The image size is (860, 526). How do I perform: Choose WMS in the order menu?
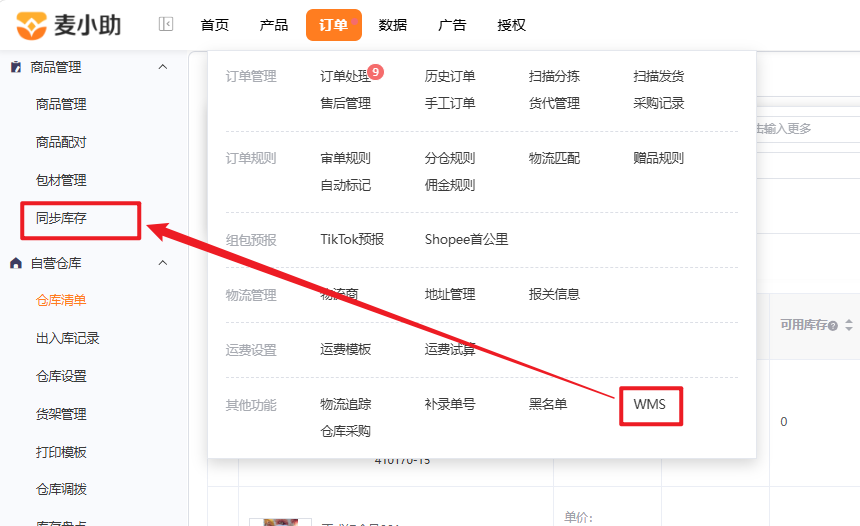pos(649,404)
